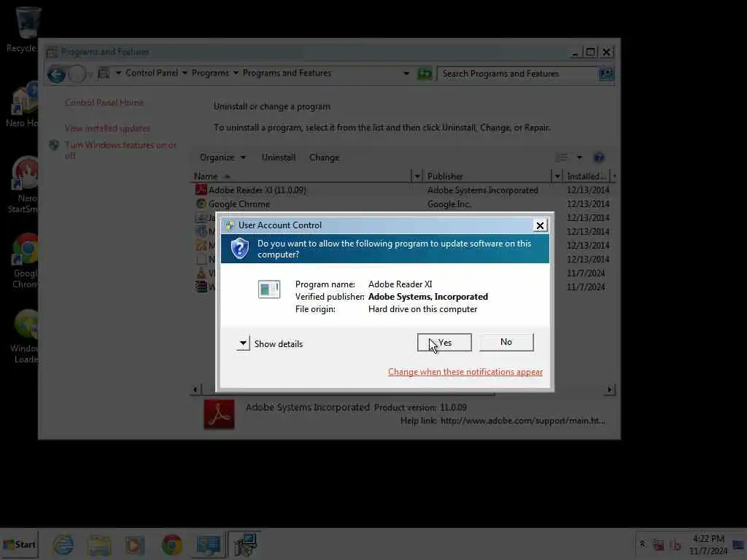Focus the Search Programs and Features box
This screenshot has height=560, width=747.
(x=517, y=74)
